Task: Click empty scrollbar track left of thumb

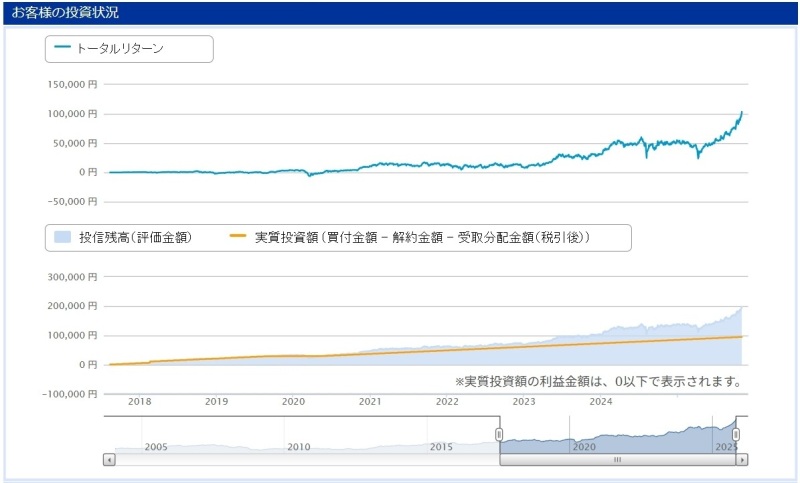Action: [x=300, y=460]
